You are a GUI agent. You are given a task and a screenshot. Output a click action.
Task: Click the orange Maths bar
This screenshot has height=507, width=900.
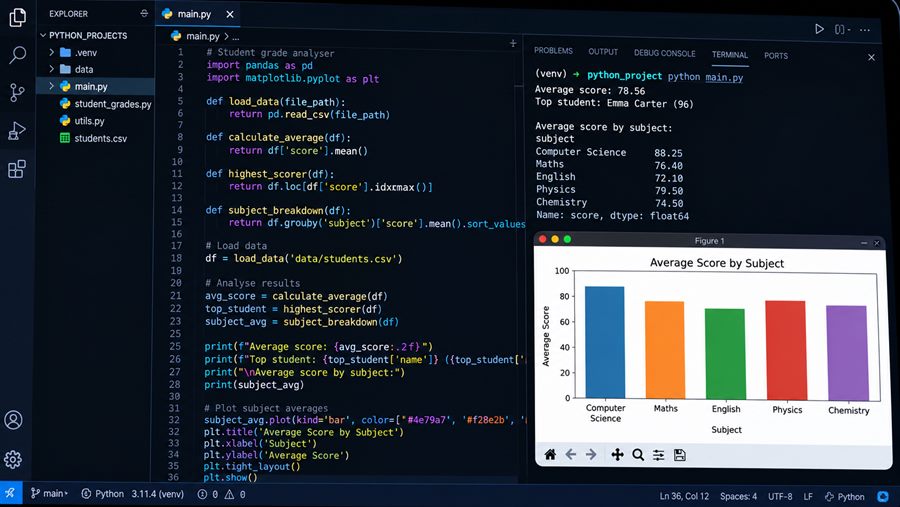pos(665,350)
